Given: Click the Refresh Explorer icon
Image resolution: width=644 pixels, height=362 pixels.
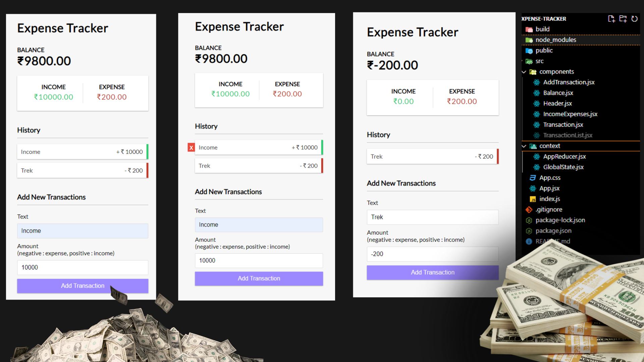Looking at the screenshot, I should pyautogui.click(x=634, y=19).
